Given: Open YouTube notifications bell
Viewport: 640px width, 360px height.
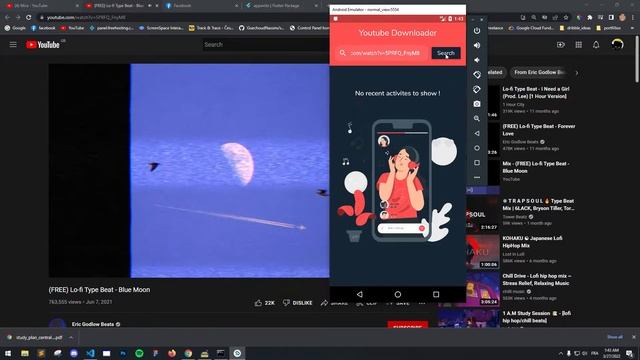Looking at the screenshot, I should 596,44.
